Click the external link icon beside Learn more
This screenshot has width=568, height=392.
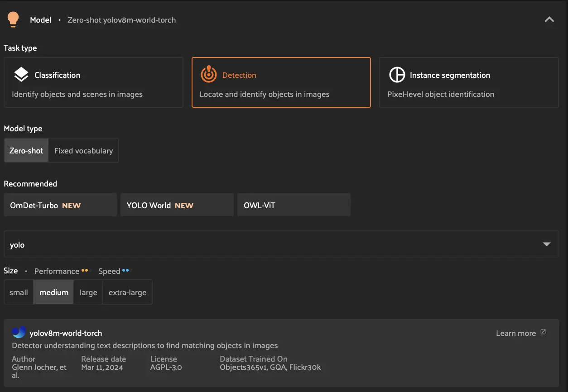pos(543,332)
